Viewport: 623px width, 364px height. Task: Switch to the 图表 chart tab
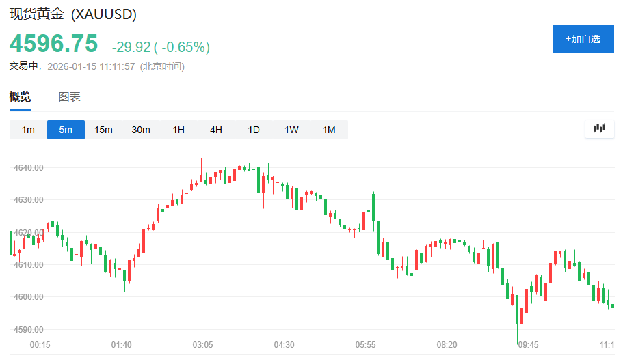(x=69, y=97)
